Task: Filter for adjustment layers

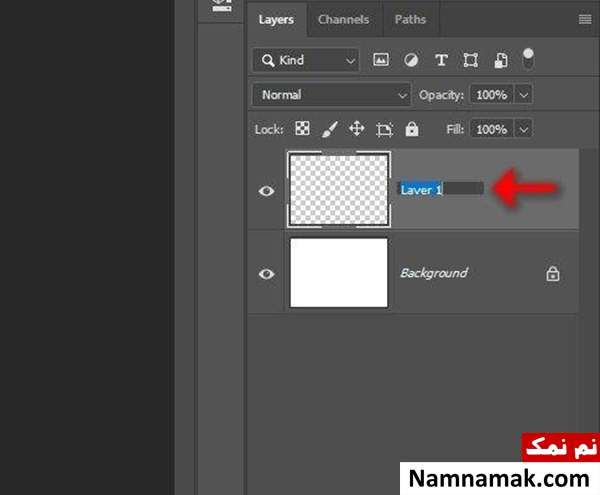Action: (411, 60)
